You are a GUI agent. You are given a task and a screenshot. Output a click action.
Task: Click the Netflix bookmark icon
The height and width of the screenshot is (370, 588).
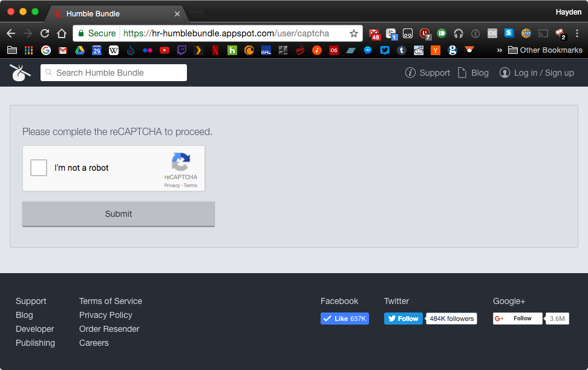click(215, 50)
